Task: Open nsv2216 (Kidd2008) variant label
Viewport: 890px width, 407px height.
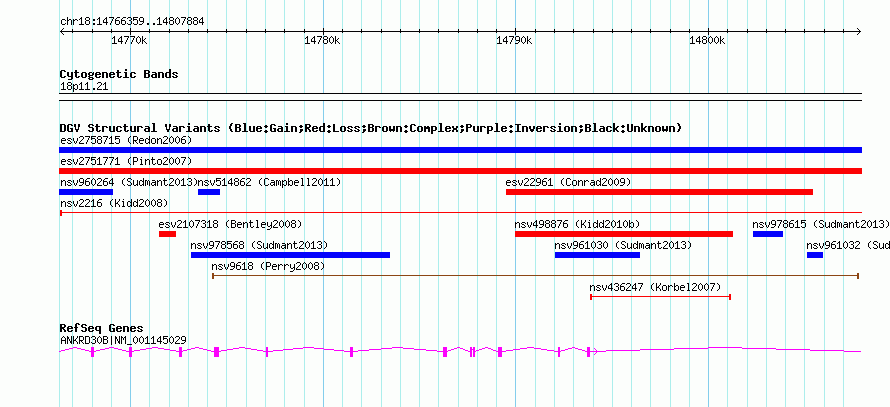Action: pos(114,203)
